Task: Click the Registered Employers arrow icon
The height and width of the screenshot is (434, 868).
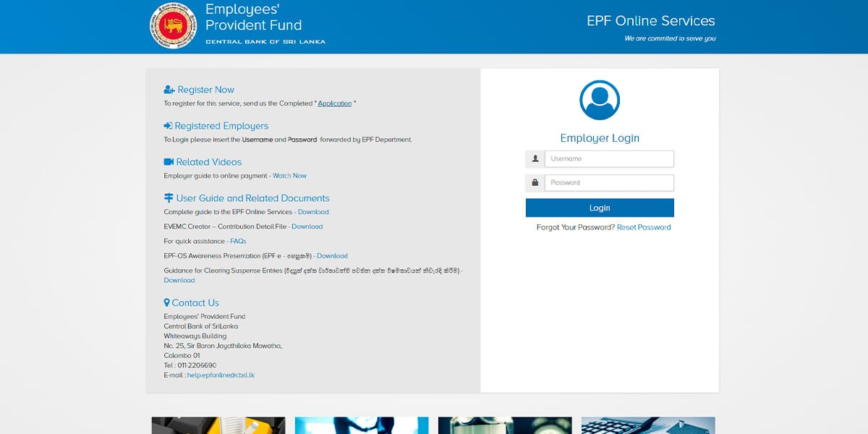Action: click(169, 125)
